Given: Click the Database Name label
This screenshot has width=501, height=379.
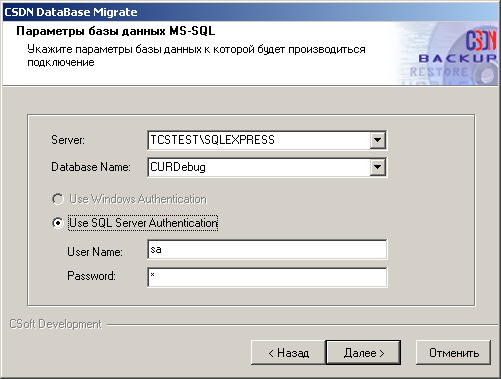Looking at the screenshot, I should pos(91,167).
